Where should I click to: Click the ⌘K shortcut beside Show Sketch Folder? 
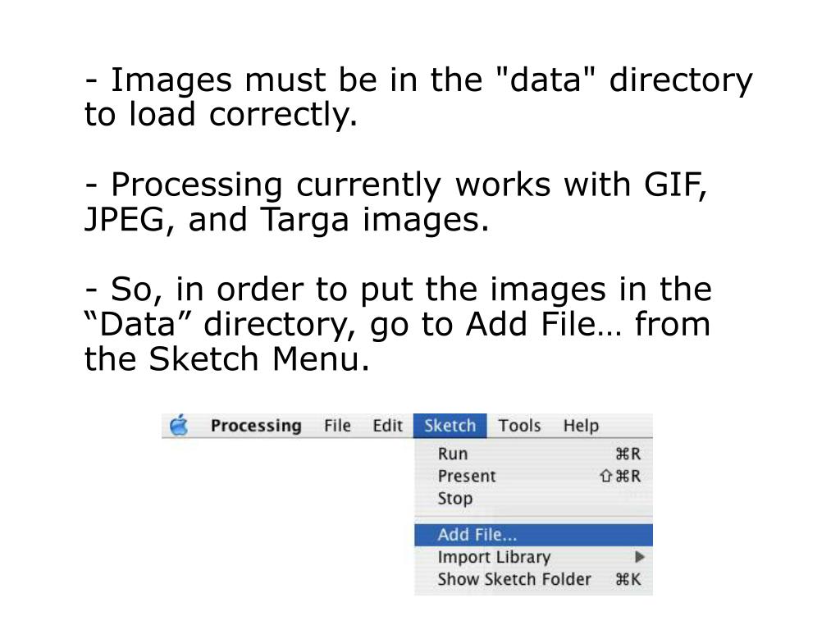click(x=628, y=580)
